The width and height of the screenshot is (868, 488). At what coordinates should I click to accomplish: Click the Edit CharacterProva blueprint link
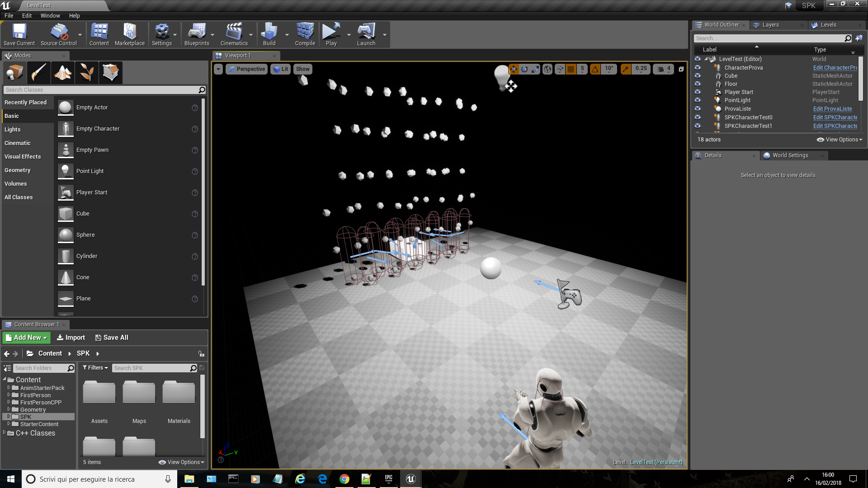pos(835,68)
